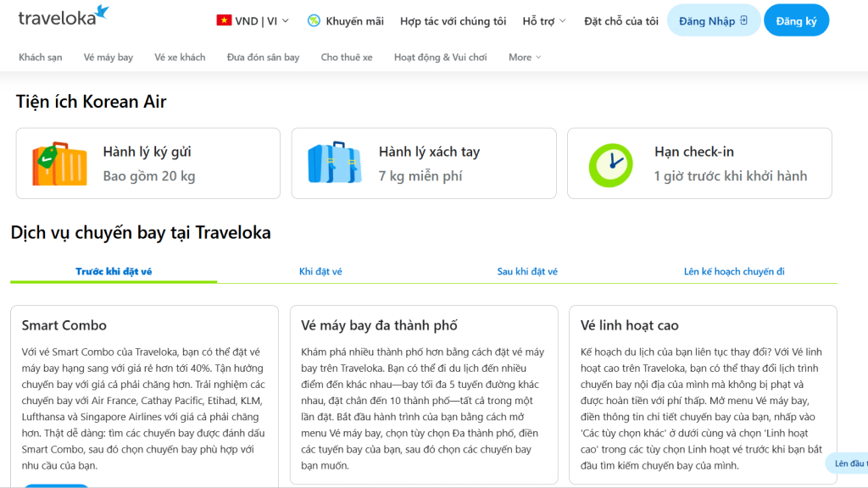Image resolution: width=868 pixels, height=488 pixels.
Task: Click the green check-in clock icon
Action: [610, 165]
